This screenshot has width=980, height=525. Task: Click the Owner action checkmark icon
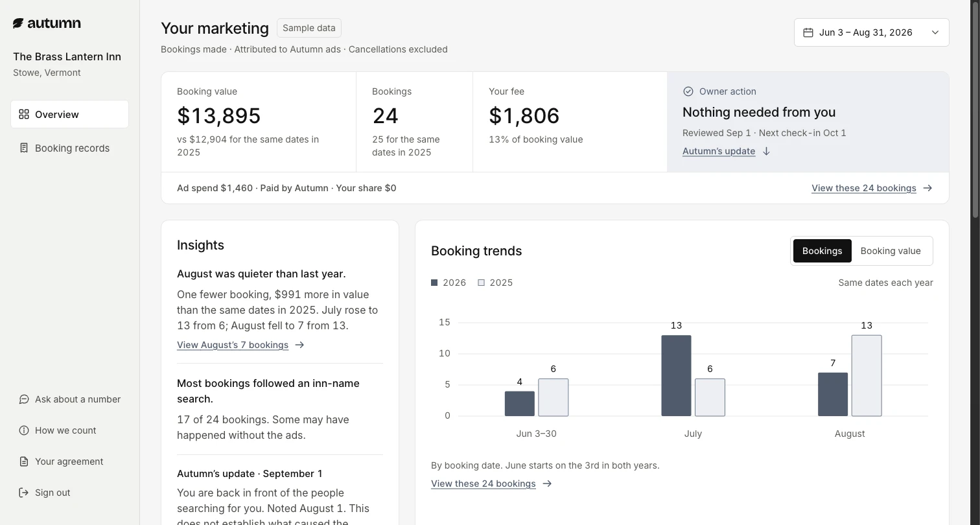pos(688,91)
